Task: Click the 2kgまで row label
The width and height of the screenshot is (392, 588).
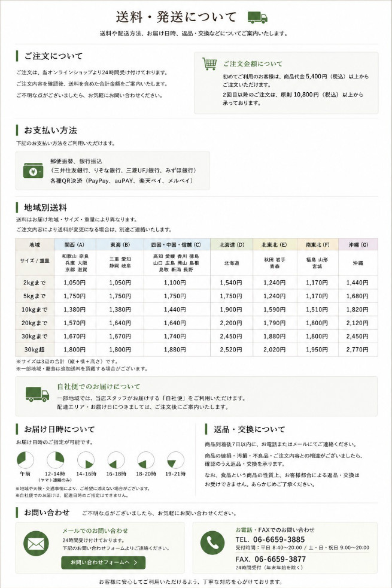Action: (35, 283)
